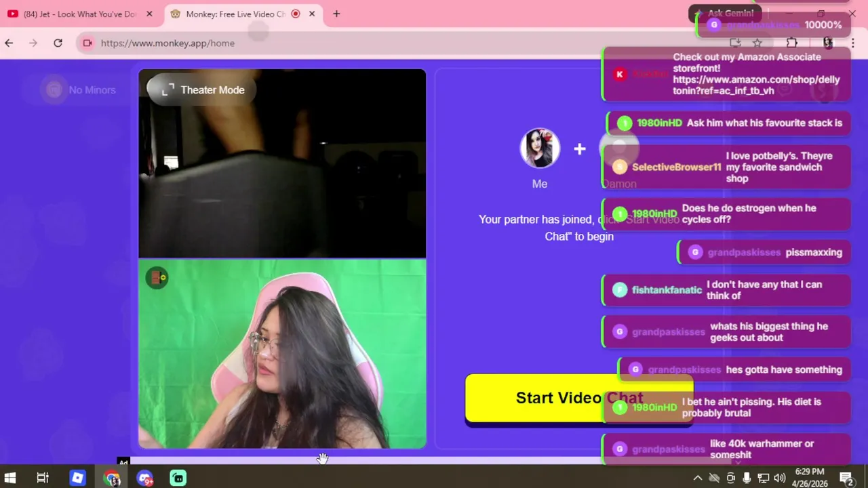This screenshot has height=488, width=868.
Task: Open the volume tray icon
Action: (x=779, y=478)
